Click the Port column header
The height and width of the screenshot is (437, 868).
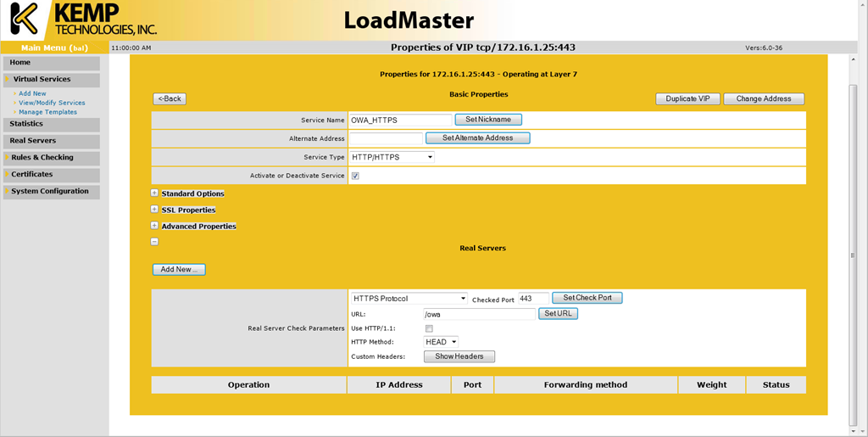click(x=473, y=385)
